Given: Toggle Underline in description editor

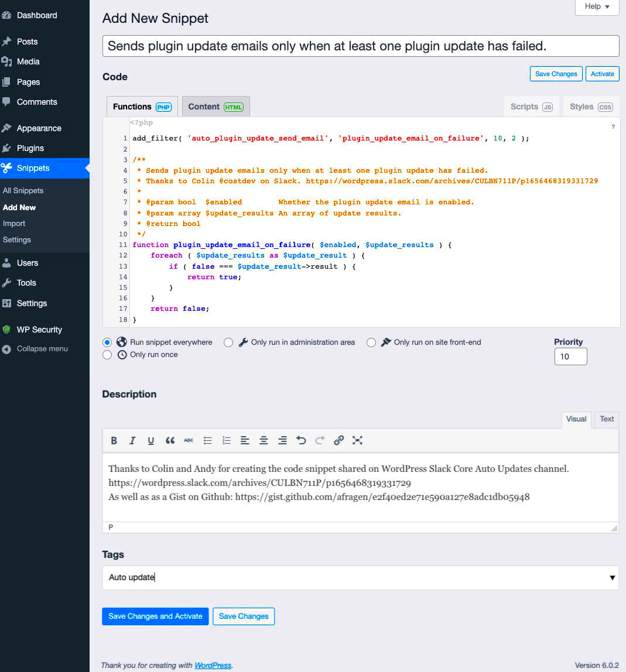Looking at the screenshot, I should pyautogui.click(x=151, y=440).
